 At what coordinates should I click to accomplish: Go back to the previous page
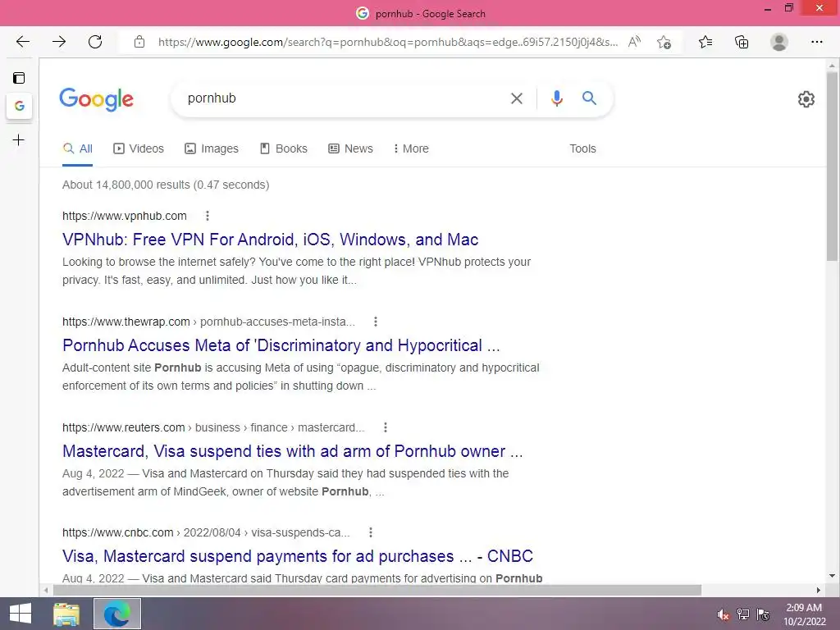[x=22, y=42]
